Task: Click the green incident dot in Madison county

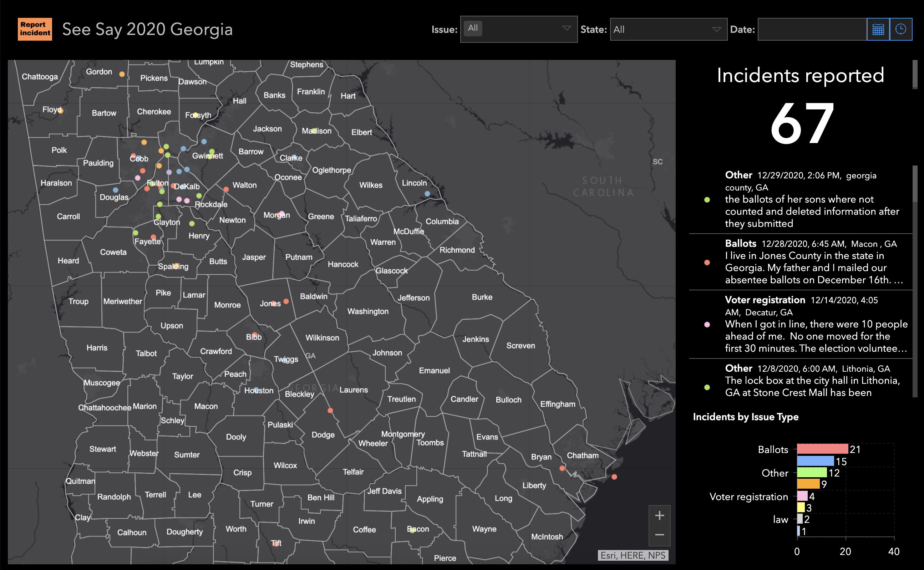Action: point(314,131)
